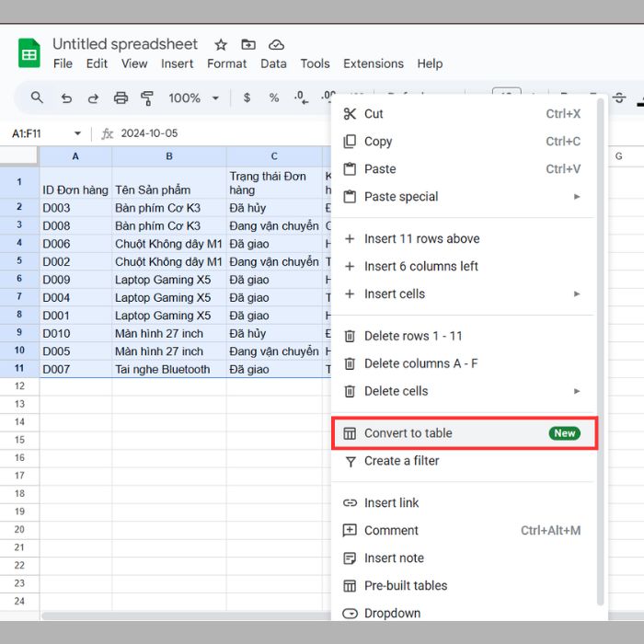
Task: Select column C header
Action: tap(274, 156)
